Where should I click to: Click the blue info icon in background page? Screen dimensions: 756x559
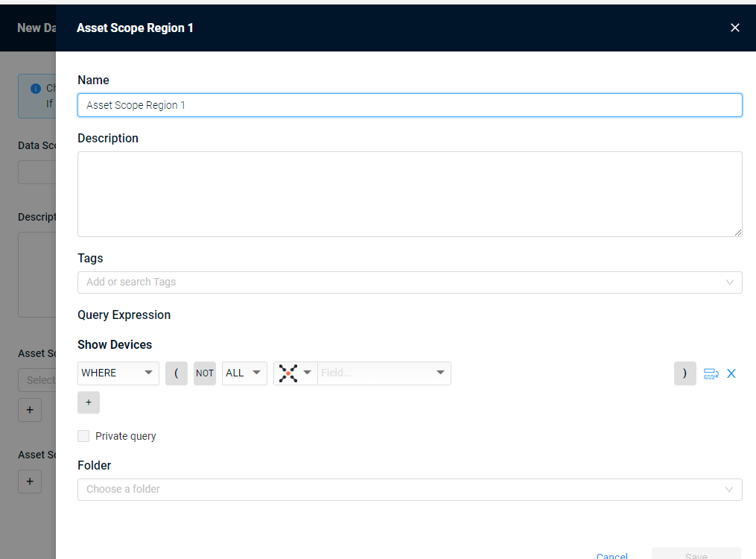point(36,88)
